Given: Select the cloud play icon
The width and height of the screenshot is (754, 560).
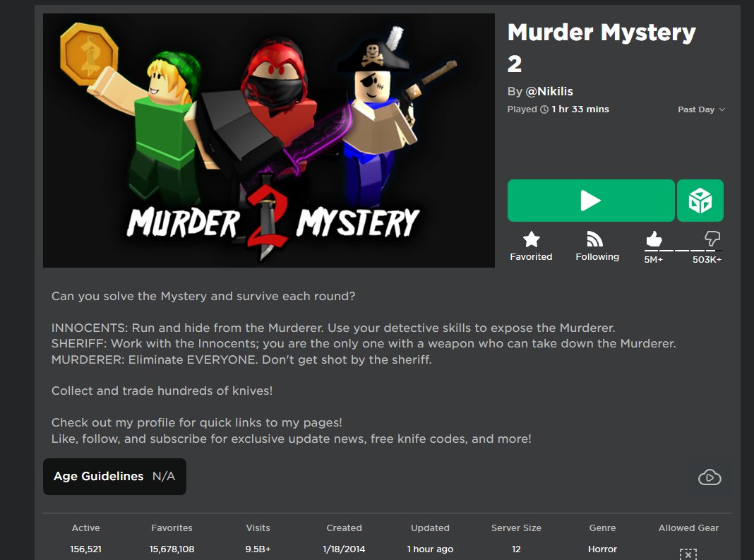Looking at the screenshot, I should click(x=710, y=477).
